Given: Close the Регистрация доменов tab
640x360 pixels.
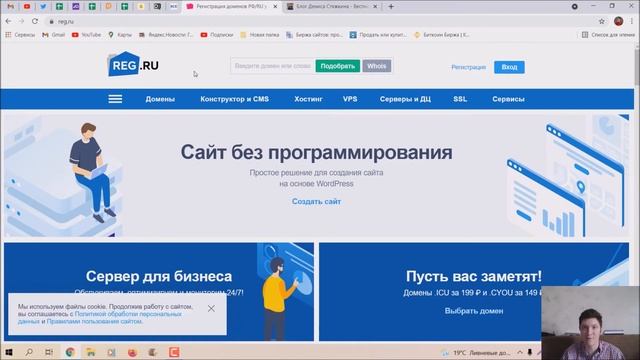Looking at the screenshot, I should tap(275, 7).
